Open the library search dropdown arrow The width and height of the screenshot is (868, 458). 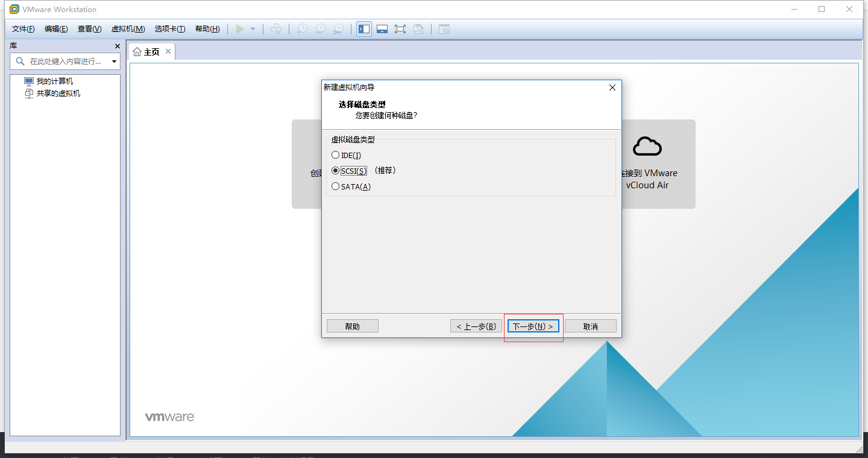[x=114, y=62]
